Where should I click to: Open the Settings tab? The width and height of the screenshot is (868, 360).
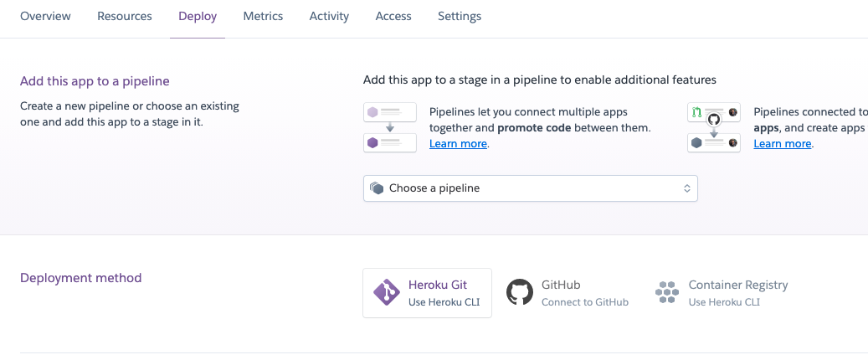pos(460,16)
